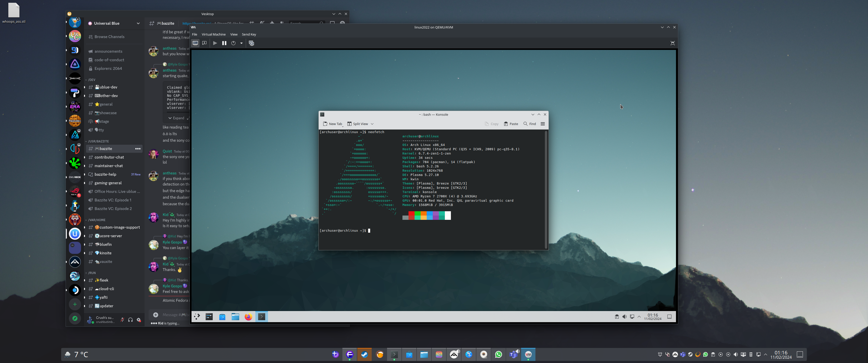Click the Explore Discoverable Servers compass
Viewport: 868px width, 363px height.
(75, 318)
